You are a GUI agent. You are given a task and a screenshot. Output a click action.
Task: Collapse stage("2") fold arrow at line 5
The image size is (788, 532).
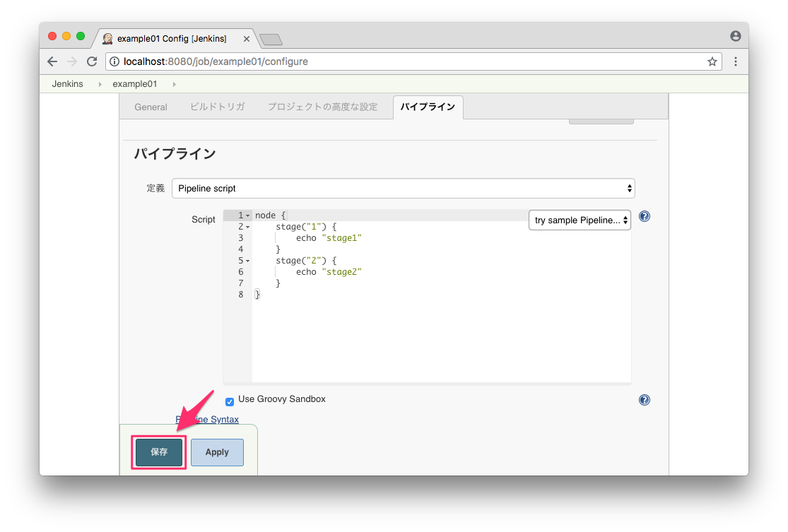(x=248, y=261)
